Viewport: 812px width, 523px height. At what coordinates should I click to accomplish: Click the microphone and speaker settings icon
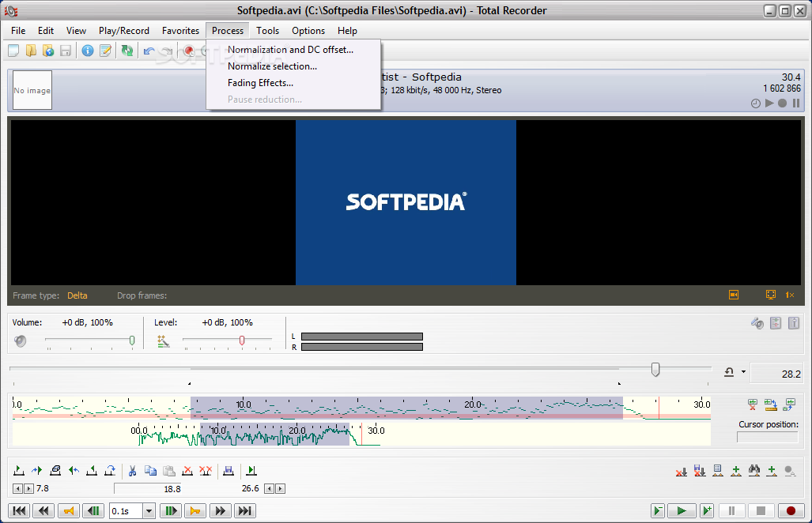click(757, 323)
